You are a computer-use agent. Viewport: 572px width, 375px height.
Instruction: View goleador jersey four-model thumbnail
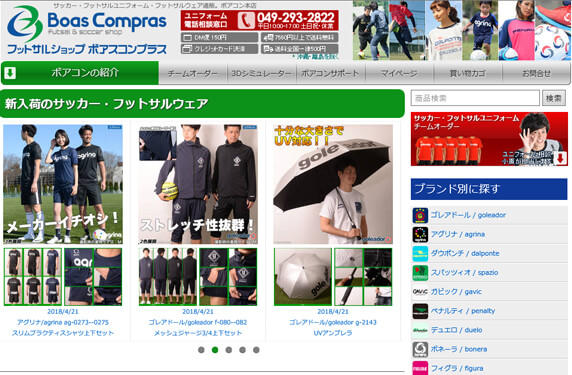(x=168, y=277)
